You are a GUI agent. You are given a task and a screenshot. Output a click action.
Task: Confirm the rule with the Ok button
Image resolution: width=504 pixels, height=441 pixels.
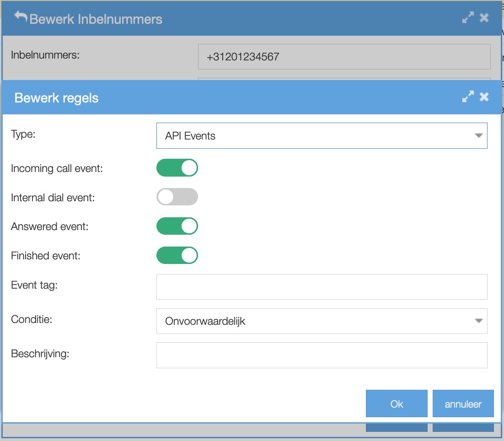point(397,403)
